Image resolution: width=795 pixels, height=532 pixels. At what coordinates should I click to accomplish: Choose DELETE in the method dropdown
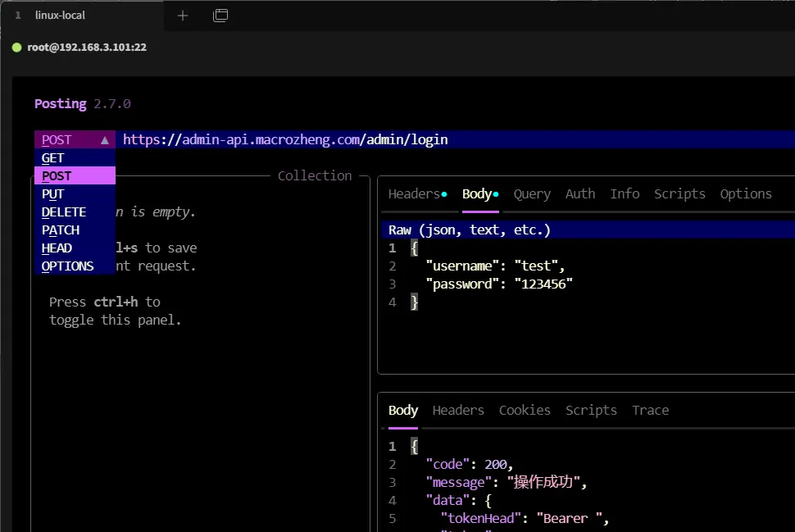pyautogui.click(x=64, y=212)
